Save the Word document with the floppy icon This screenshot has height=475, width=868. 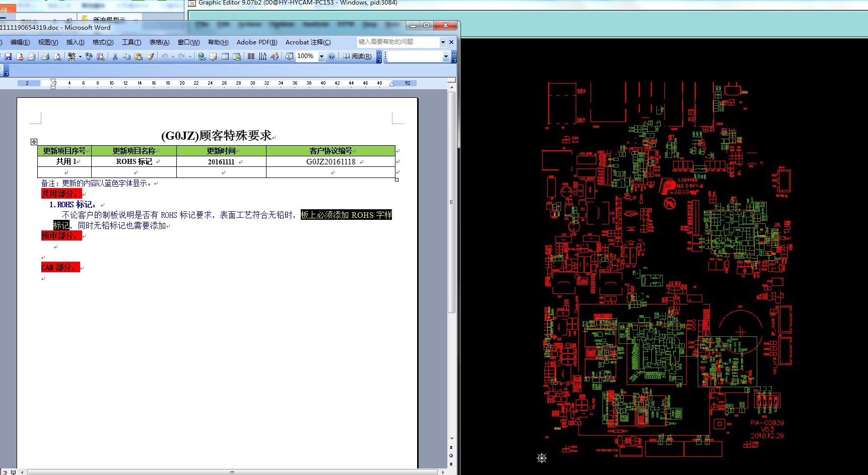(x=8, y=56)
